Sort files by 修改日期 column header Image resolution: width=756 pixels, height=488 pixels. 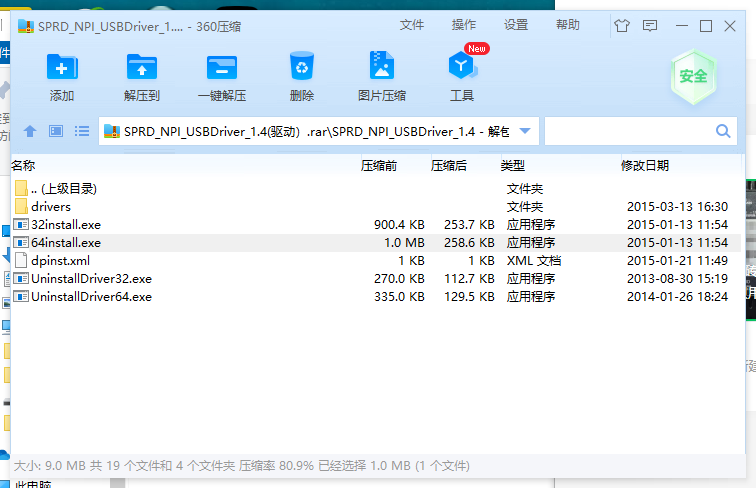point(645,165)
